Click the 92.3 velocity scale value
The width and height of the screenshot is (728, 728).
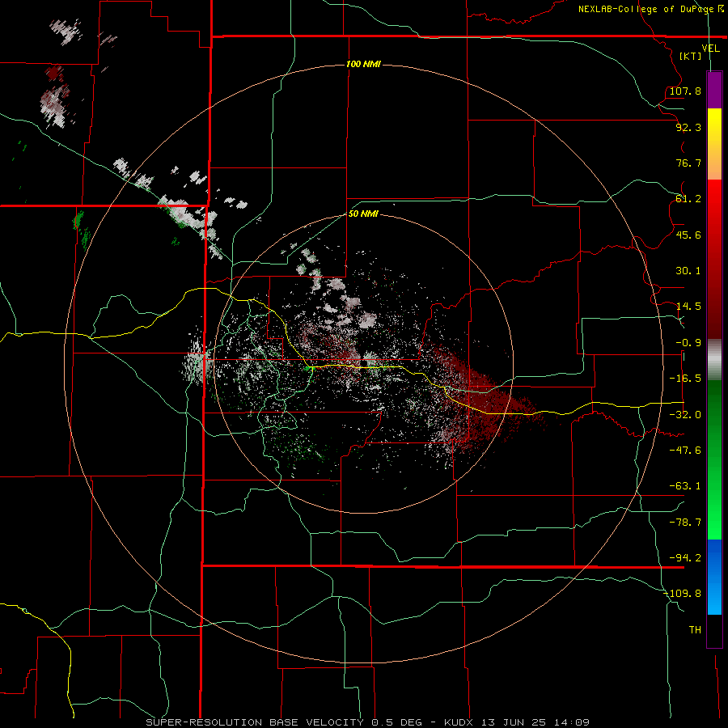688,127
